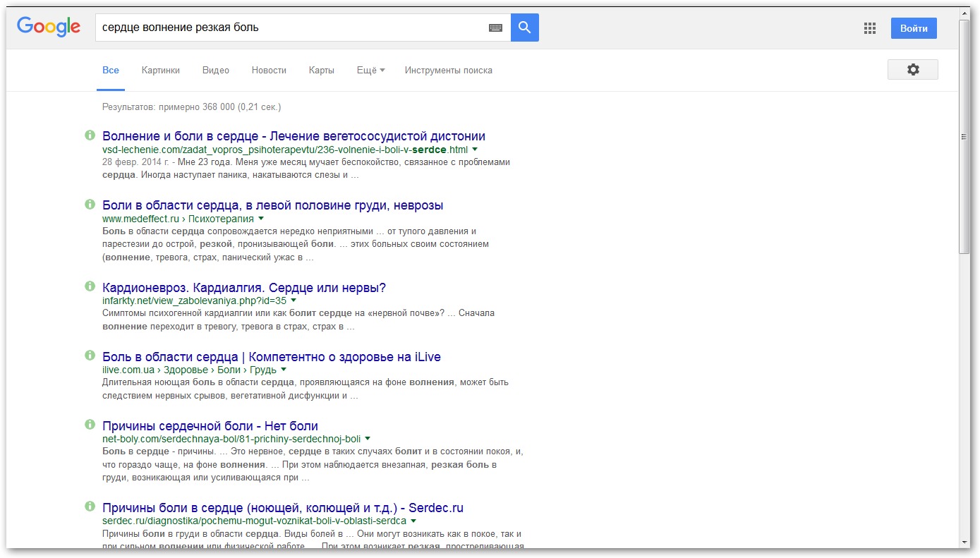Switch to the Картинки tab
980x558 pixels.
(x=160, y=71)
